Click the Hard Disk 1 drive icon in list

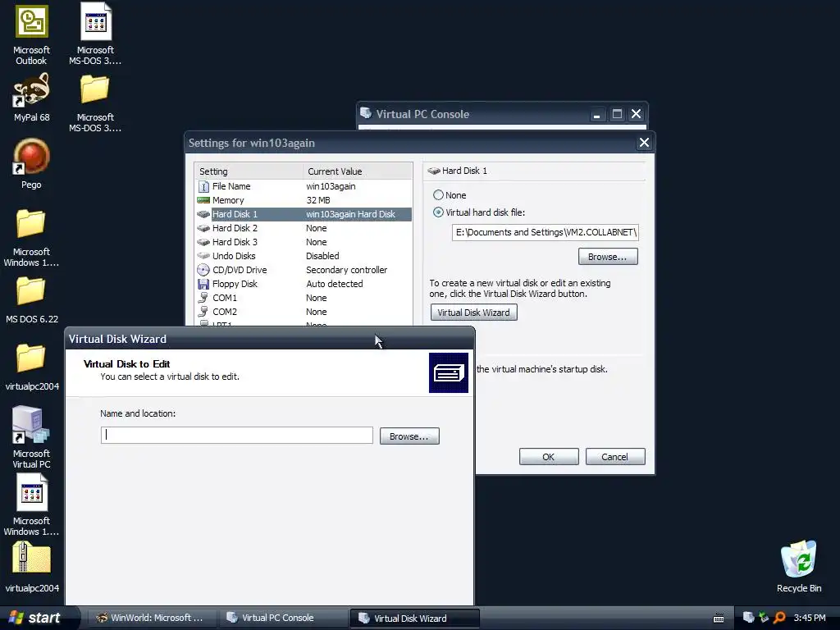pos(203,214)
